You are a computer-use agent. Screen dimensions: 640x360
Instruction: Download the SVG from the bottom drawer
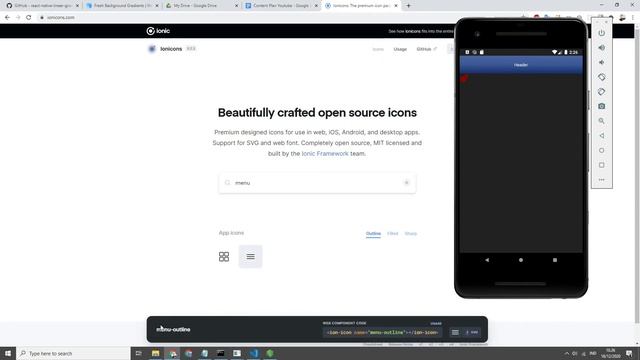click(x=472, y=332)
